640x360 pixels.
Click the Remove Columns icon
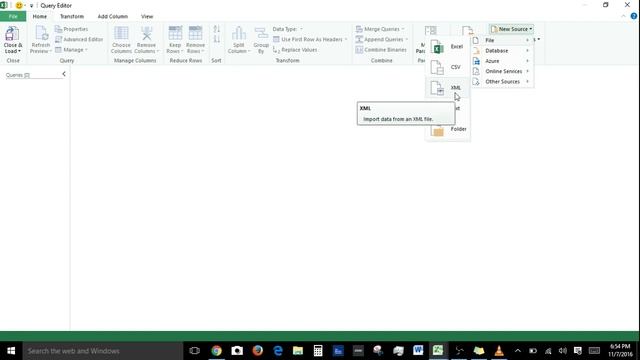[x=147, y=33]
